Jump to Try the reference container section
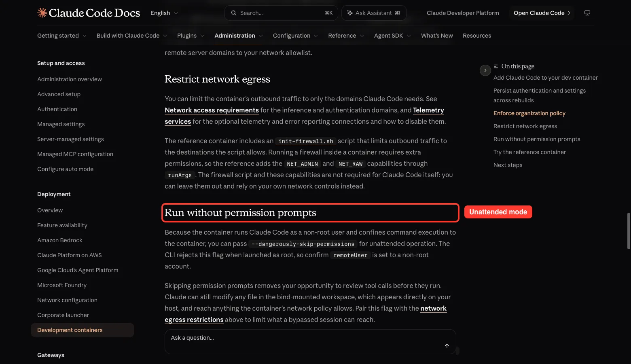Screen dimensions: 631x364 pyautogui.click(x=529, y=152)
